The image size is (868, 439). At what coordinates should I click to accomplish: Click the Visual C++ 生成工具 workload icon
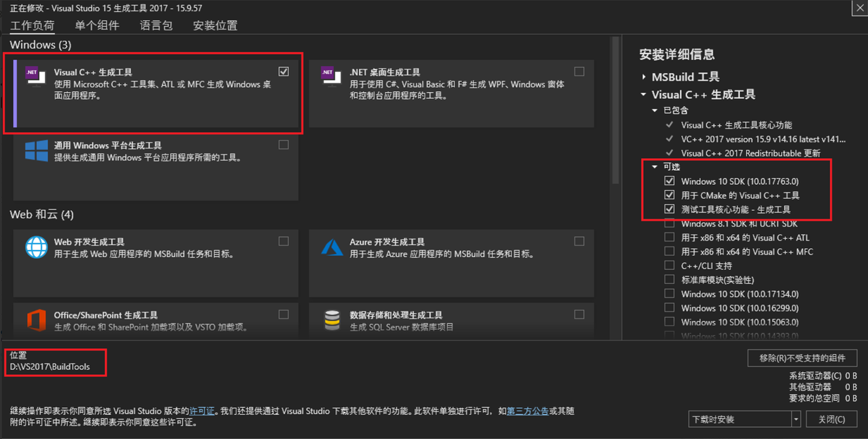click(35, 76)
